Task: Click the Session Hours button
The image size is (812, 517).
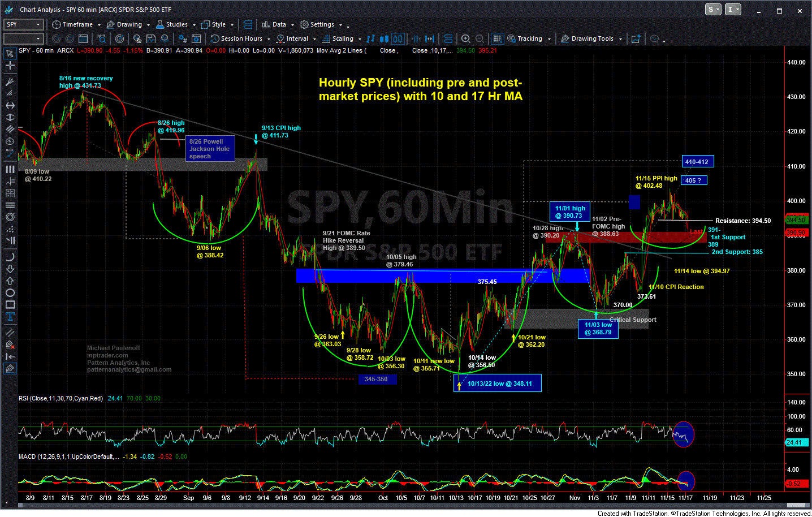Action: 237,38
